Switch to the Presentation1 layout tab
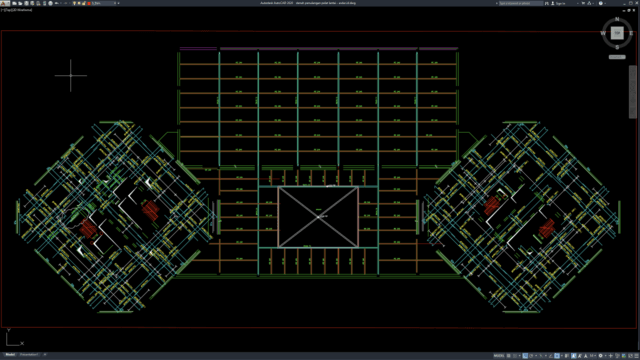This screenshot has height=360, width=640. pos(29,355)
